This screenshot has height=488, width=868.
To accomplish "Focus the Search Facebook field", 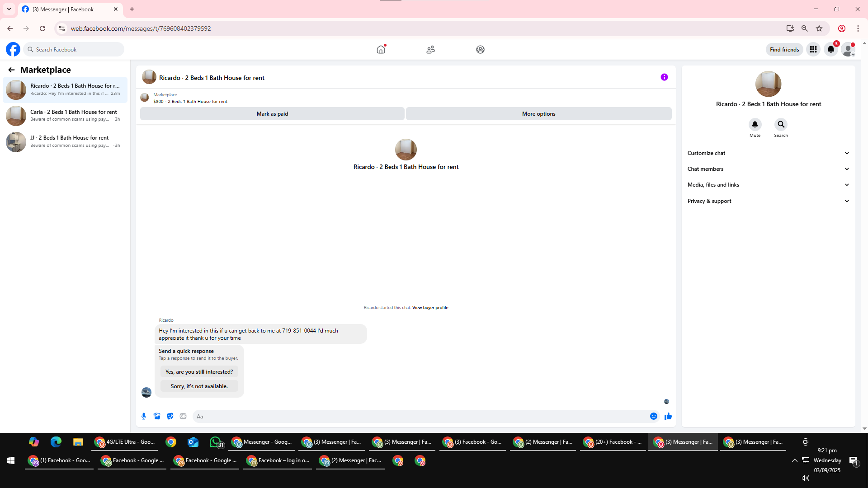I will [74, 49].
